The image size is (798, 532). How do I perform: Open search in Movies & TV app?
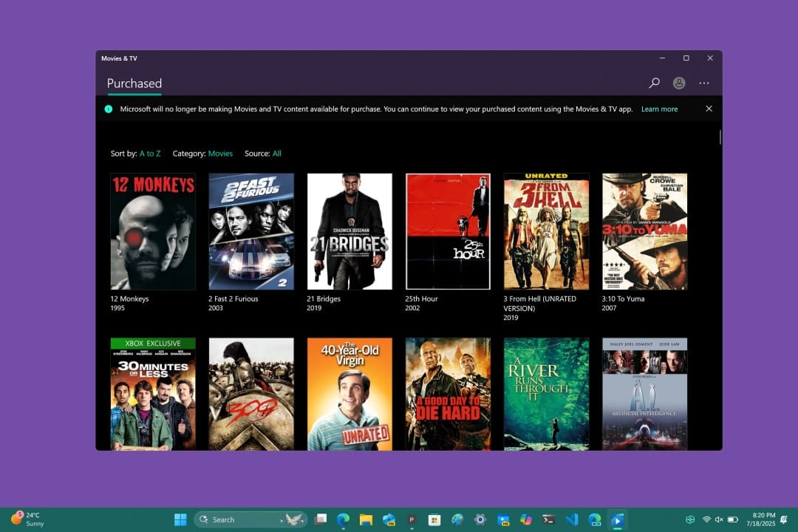click(x=655, y=83)
